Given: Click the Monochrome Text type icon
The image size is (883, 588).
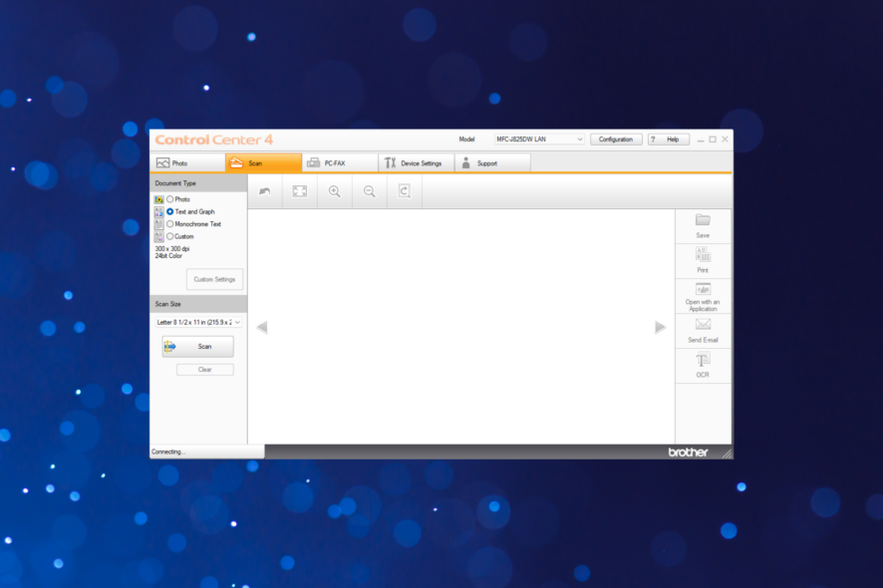Looking at the screenshot, I should [158, 224].
